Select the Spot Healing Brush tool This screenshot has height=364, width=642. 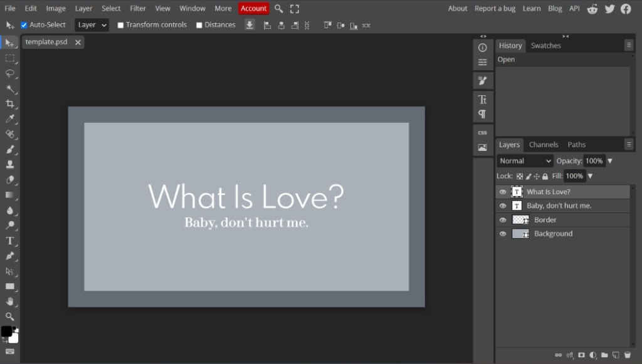9,134
